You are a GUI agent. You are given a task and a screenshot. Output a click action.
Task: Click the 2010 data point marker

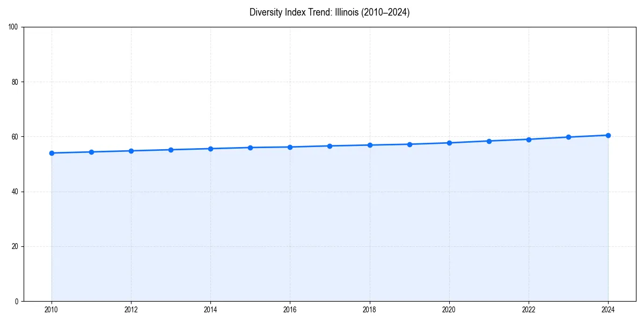(52, 153)
